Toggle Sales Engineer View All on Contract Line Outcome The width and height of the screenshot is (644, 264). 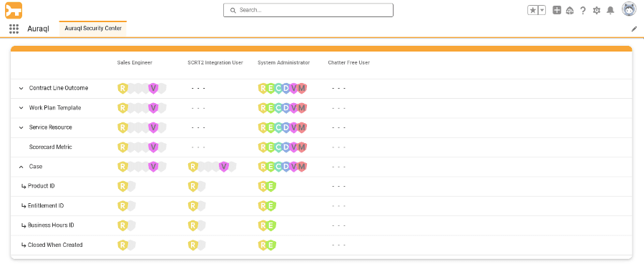(x=153, y=88)
